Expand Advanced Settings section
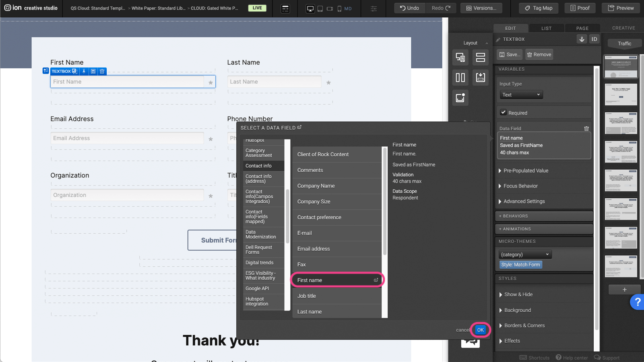 coord(524,201)
